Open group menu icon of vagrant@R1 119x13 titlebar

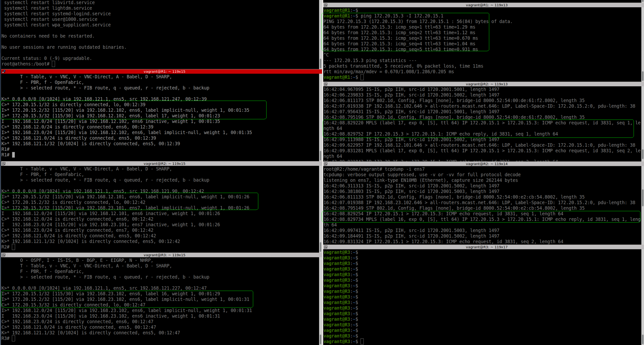[326, 5]
